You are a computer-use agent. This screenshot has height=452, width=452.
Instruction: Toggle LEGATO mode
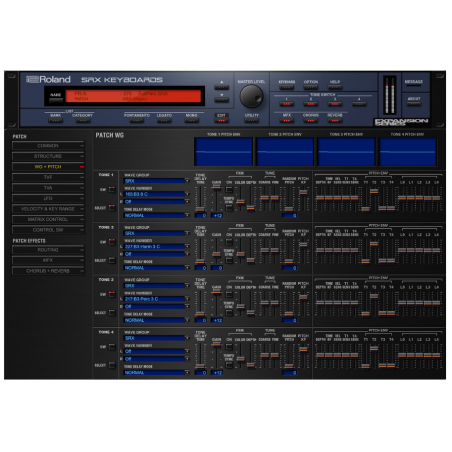click(x=164, y=120)
